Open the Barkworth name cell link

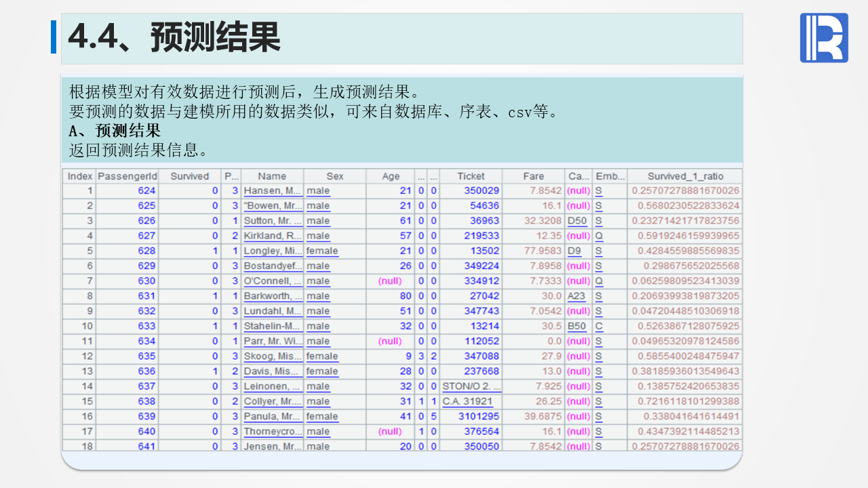pos(273,296)
